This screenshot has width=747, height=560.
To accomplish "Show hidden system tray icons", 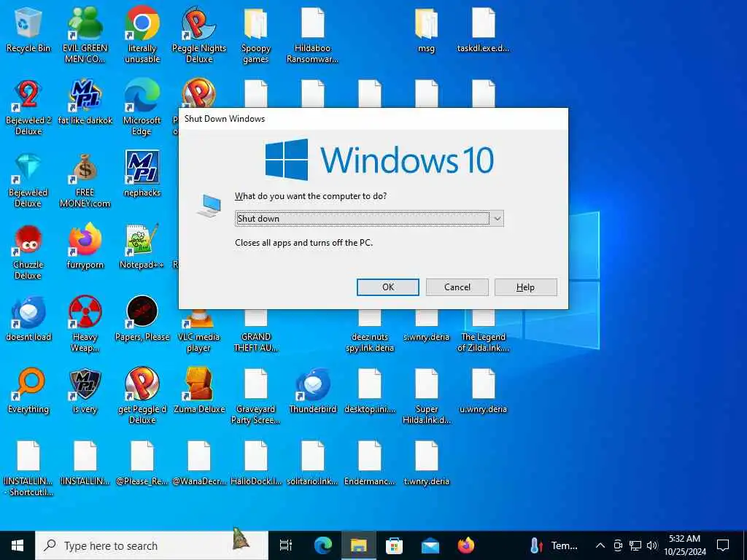I will (x=600, y=545).
